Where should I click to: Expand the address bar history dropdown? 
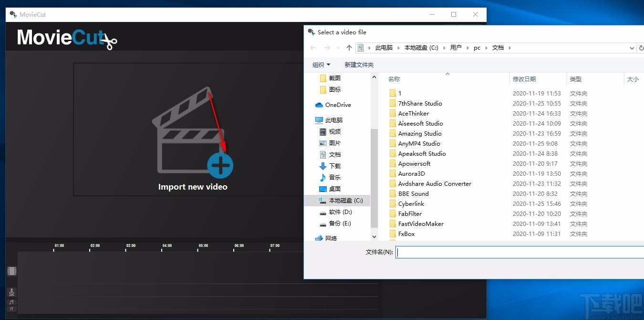[x=632, y=48]
